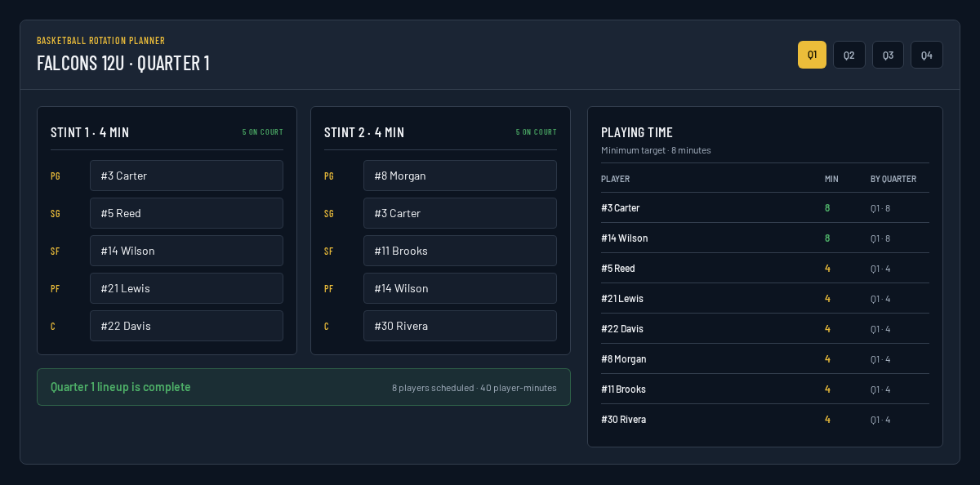Switch to the Q1 quarter tab

[812, 55]
